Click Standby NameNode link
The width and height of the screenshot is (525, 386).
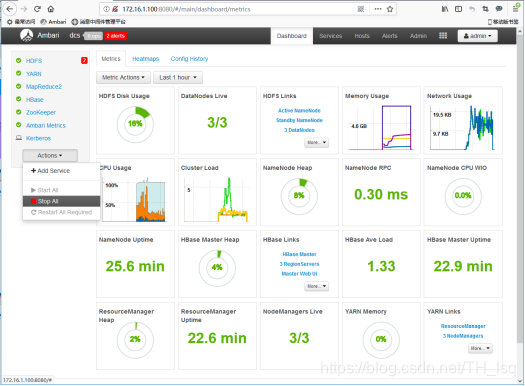click(299, 121)
